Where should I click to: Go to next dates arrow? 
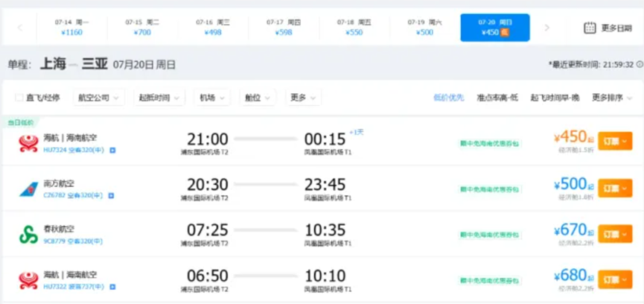coord(546,28)
